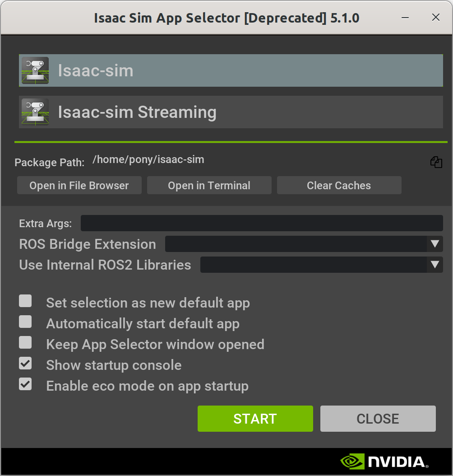Uncheck Show startup console
The image size is (453, 476).
point(25,364)
